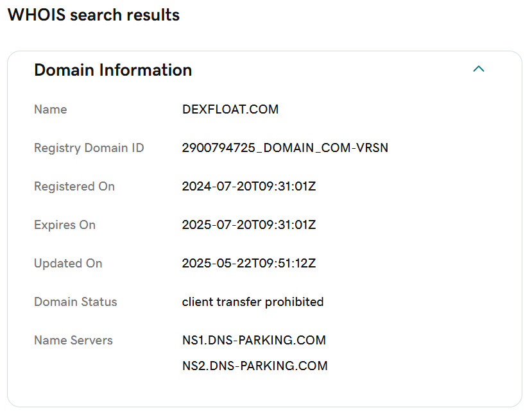
Task: Select the DEXFLOAT.COM domain name value
Action: pos(230,110)
